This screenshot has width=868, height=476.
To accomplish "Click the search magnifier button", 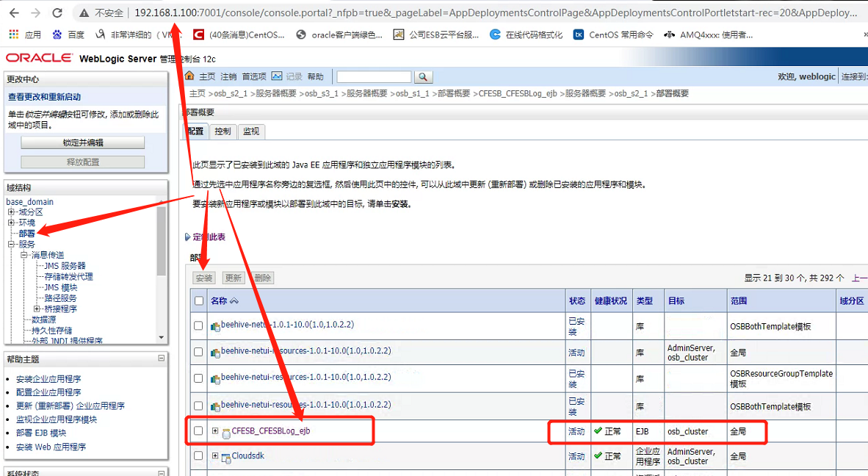I will (x=423, y=77).
